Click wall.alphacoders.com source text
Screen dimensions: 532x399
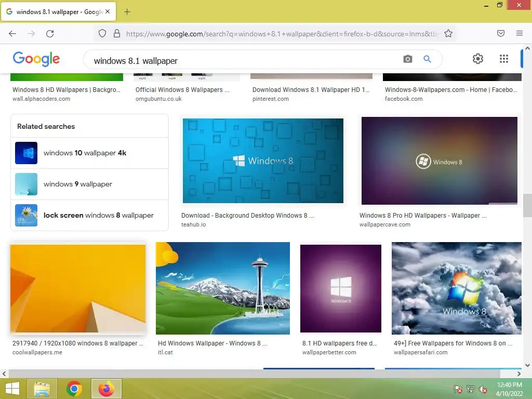click(42, 99)
